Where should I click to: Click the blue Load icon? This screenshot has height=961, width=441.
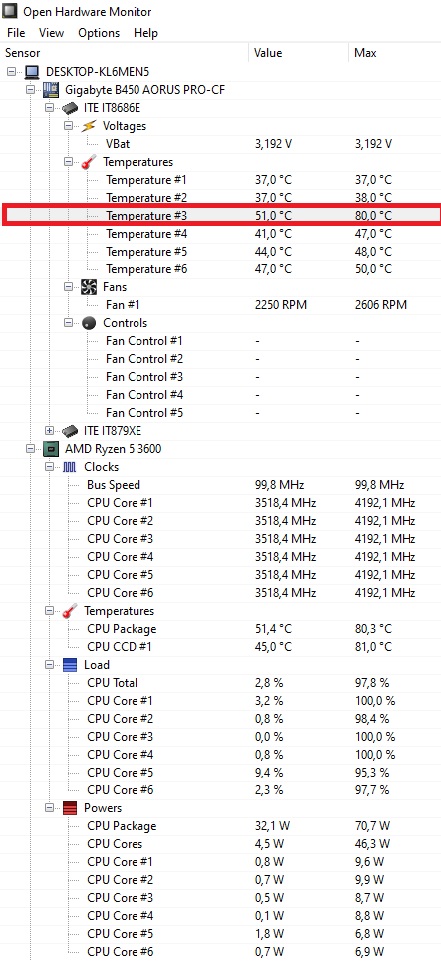pos(70,664)
